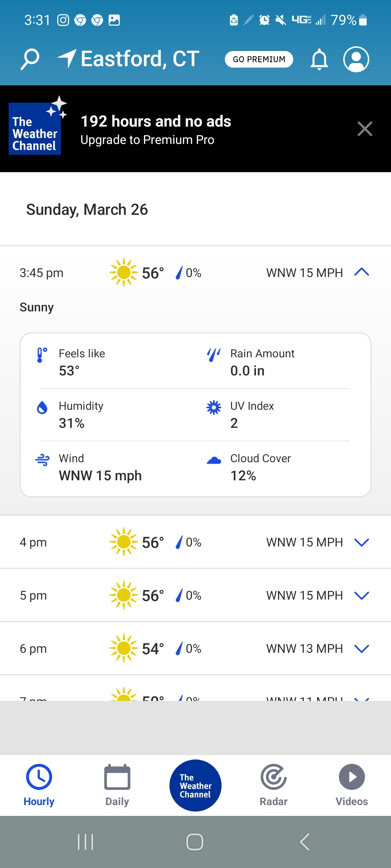The height and width of the screenshot is (868, 391).
Task: Tap the Eastford, CT location title
Action: (x=140, y=59)
